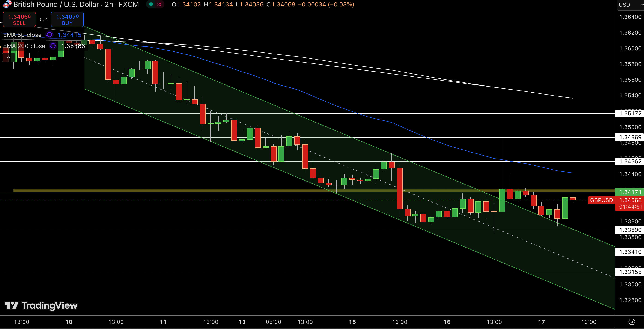Select the 1.33155 horizontal line price label
Image resolution: width=644 pixels, height=329 pixels.
click(x=629, y=272)
